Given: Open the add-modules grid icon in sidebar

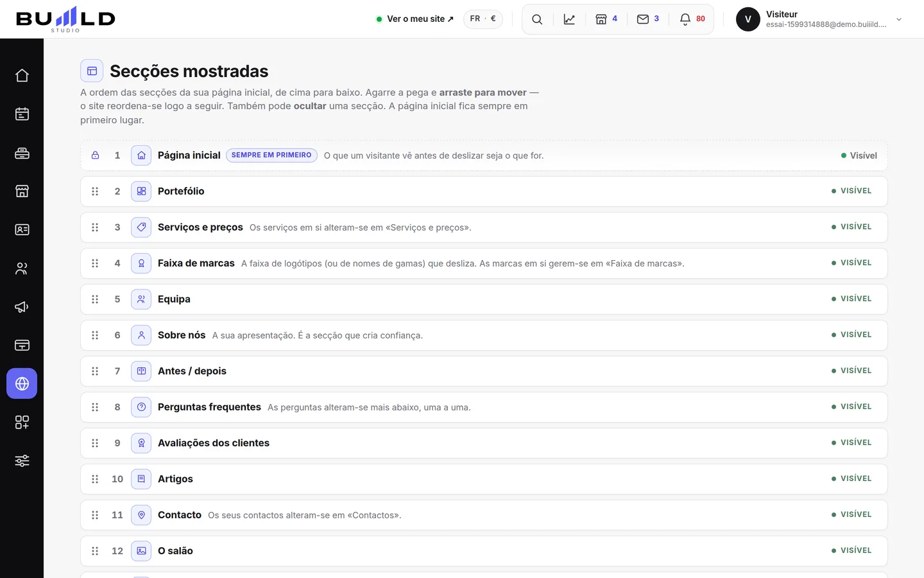Looking at the screenshot, I should tap(22, 422).
